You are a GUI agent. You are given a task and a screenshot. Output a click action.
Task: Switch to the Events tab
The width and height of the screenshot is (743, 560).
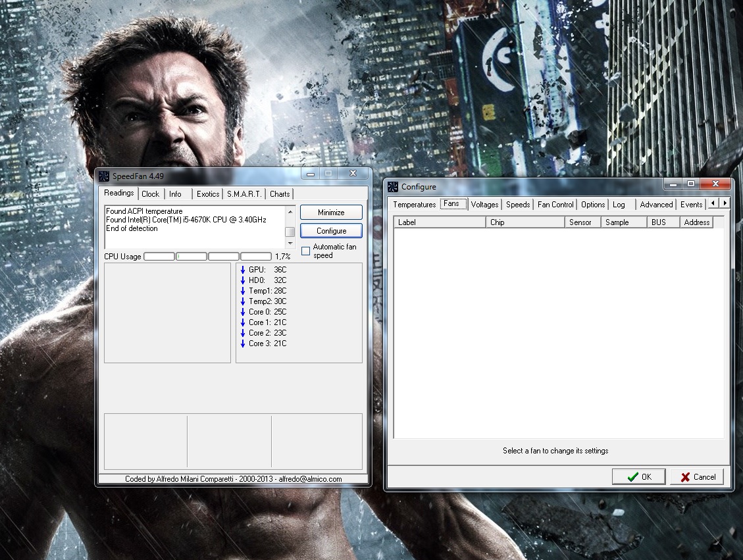point(692,205)
